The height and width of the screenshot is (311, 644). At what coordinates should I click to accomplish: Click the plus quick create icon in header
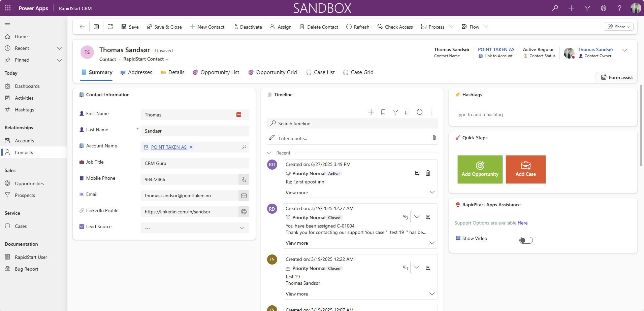tap(571, 8)
